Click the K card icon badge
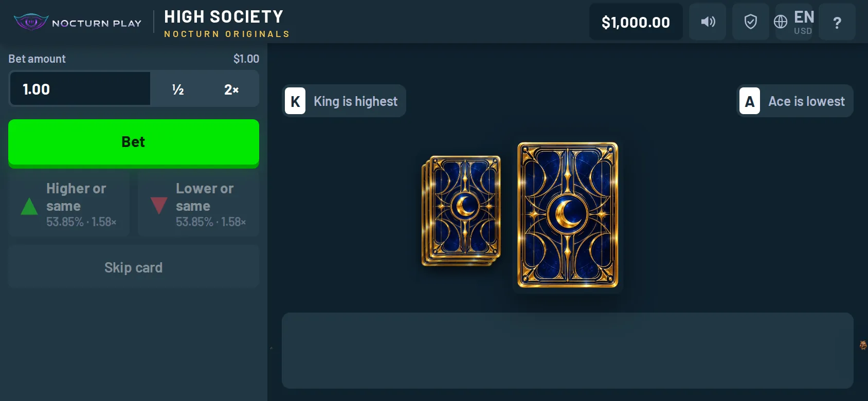The width and height of the screenshot is (868, 401). 295,101
